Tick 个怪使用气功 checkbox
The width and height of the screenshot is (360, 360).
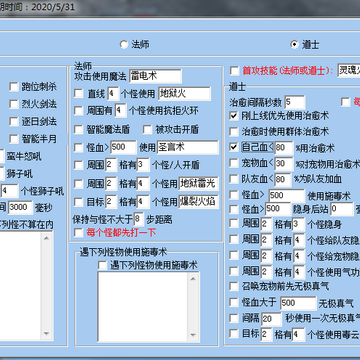(234, 271)
